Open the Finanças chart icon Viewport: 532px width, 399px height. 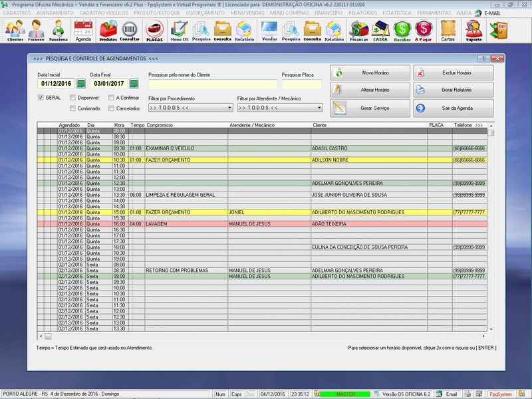tap(358, 31)
